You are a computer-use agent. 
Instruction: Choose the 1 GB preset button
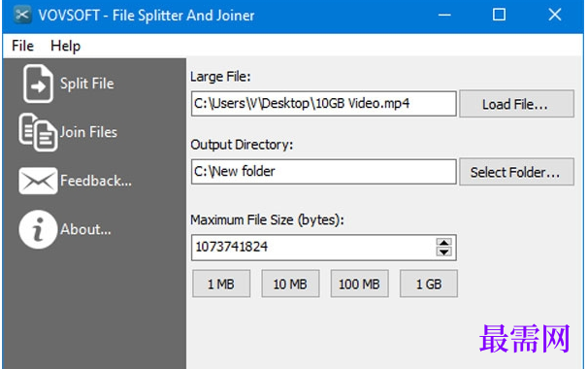429,284
